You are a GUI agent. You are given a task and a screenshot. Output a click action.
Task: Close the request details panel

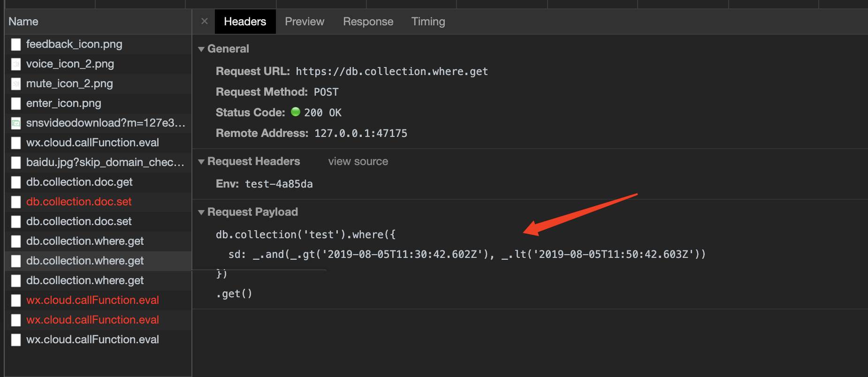click(x=205, y=22)
